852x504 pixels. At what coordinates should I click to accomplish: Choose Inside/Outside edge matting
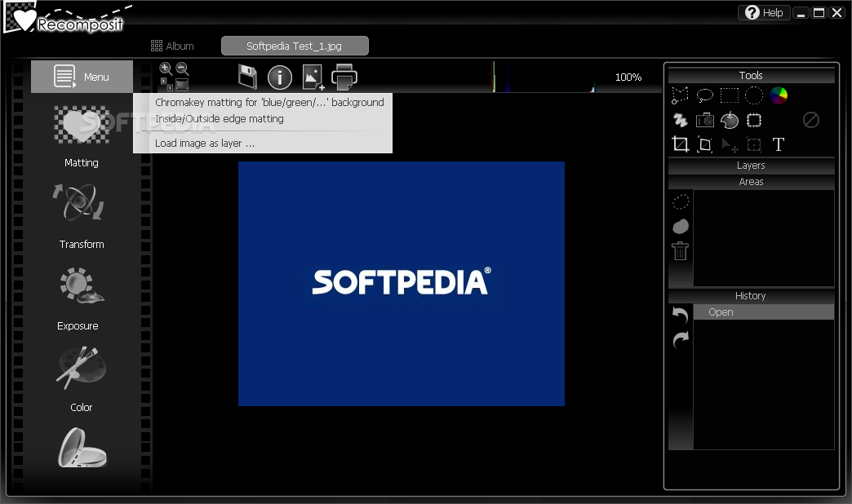click(219, 118)
